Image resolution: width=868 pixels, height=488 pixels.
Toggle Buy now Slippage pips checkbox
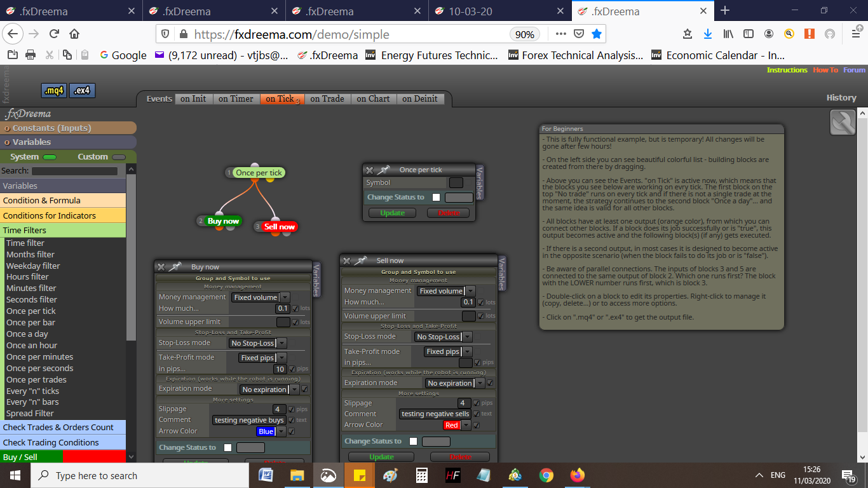click(292, 409)
